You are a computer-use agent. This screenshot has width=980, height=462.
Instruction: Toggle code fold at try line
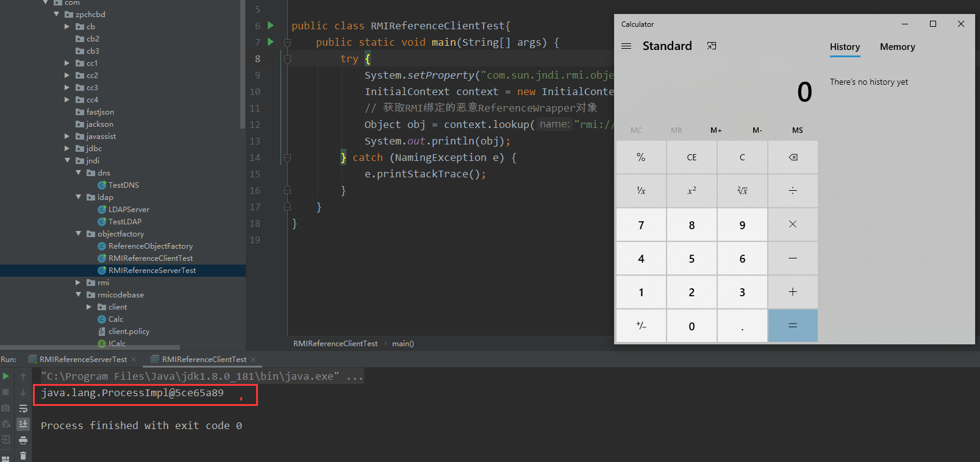(287, 59)
